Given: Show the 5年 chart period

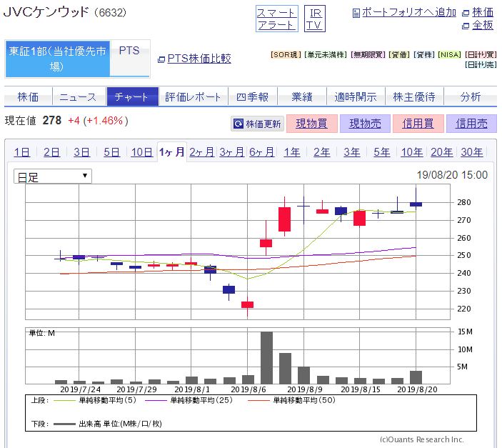Looking at the screenshot, I should point(382,152).
